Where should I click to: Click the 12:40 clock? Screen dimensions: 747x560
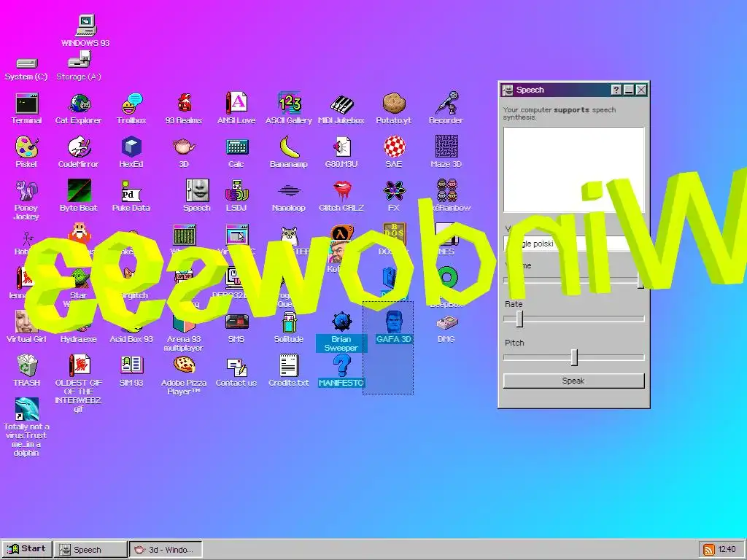click(727, 550)
